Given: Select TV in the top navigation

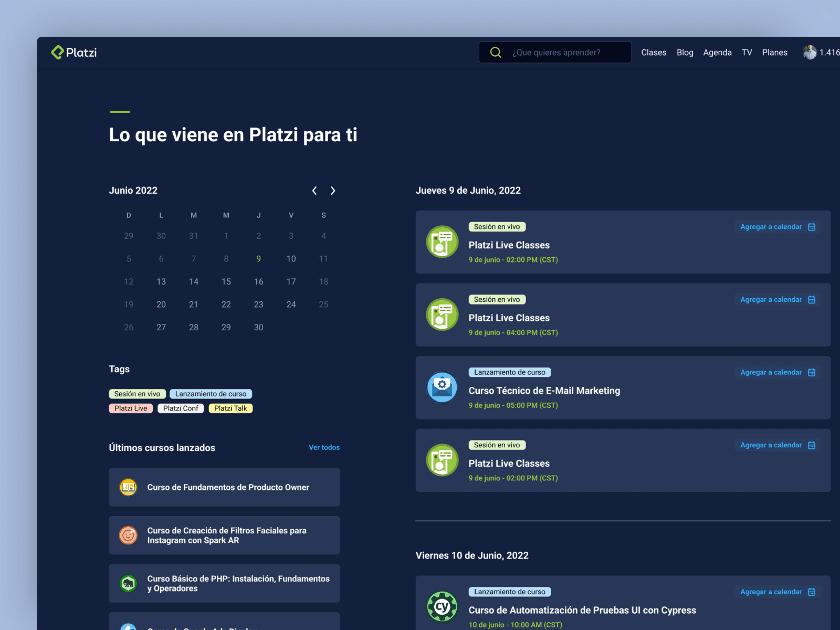Looking at the screenshot, I should (x=747, y=52).
